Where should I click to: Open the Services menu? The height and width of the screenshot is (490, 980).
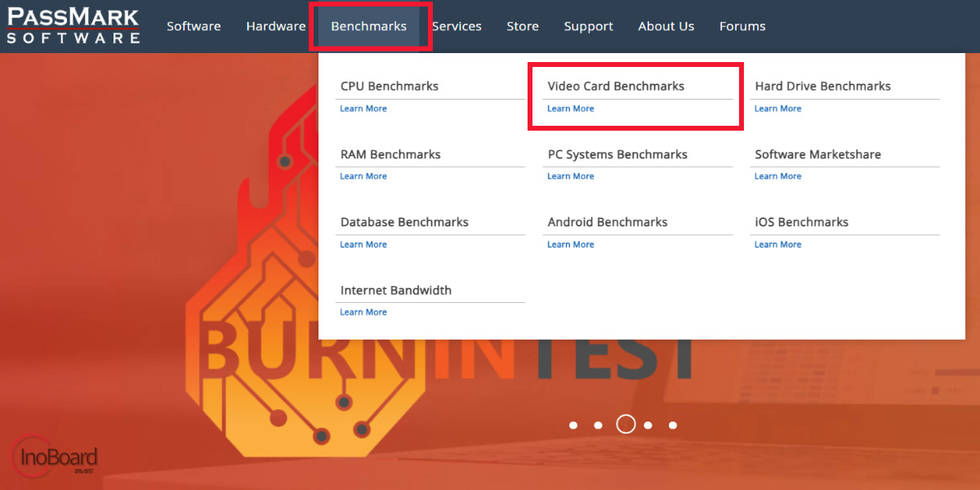[x=457, y=26]
